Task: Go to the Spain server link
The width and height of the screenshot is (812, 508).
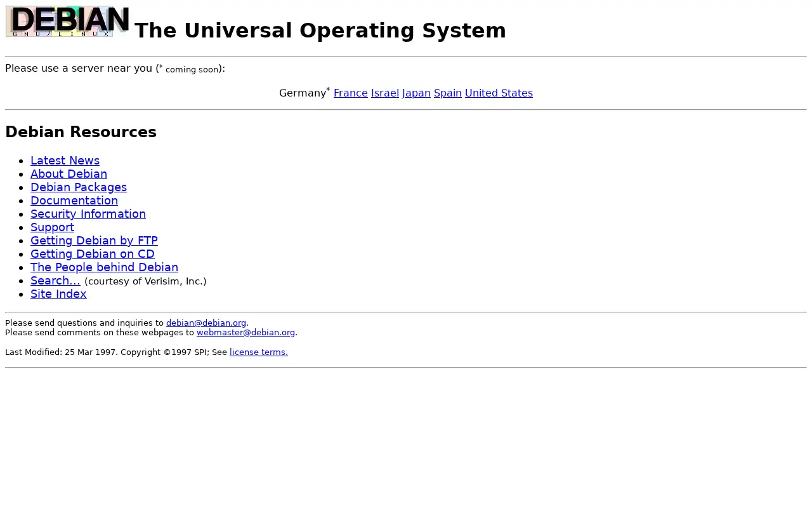Action: (448, 93)
